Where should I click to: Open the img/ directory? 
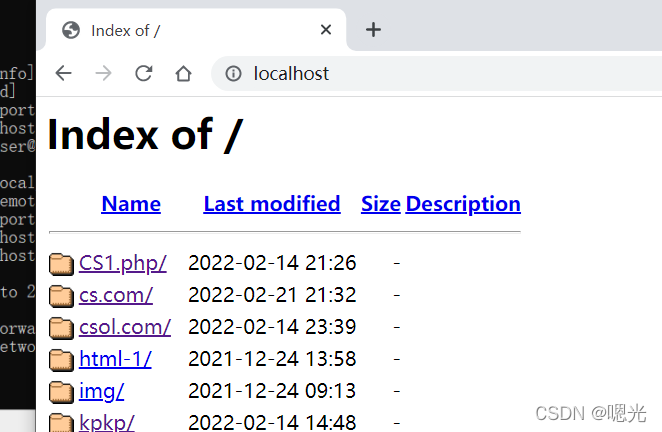coord(101,391)
